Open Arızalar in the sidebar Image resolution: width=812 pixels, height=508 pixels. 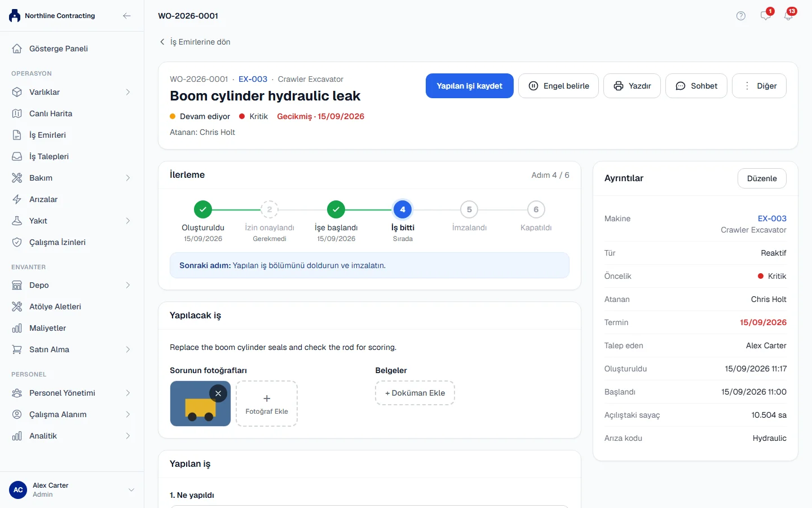click(x=72, y=199)
